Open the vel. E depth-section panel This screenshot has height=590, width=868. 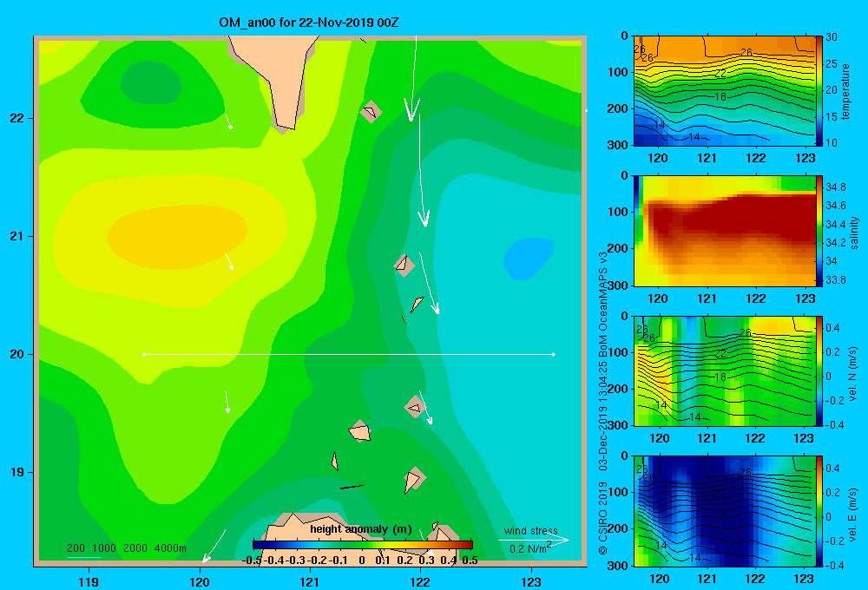click(725, 511)
